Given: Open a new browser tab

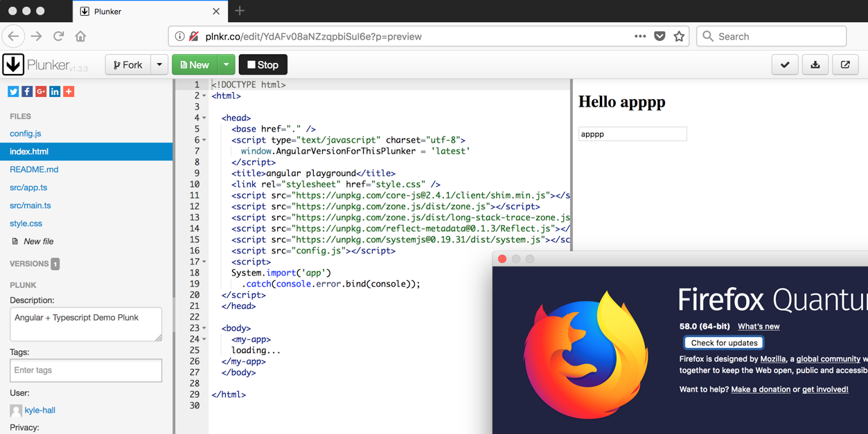Looking at the screenshot, I should click(239, 11).
